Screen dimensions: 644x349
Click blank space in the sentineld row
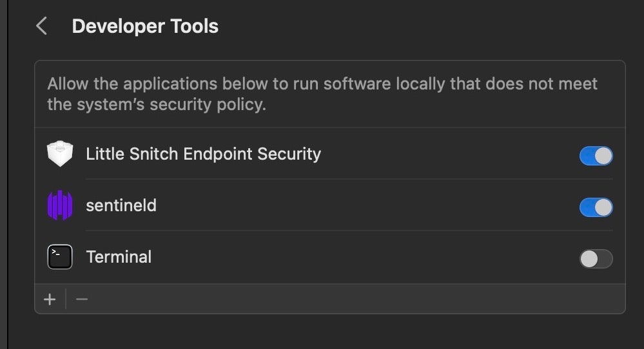pos(361,206)
